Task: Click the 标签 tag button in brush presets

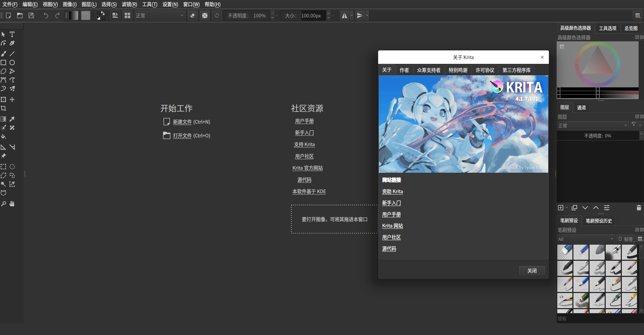Action: tap(626, 239)
